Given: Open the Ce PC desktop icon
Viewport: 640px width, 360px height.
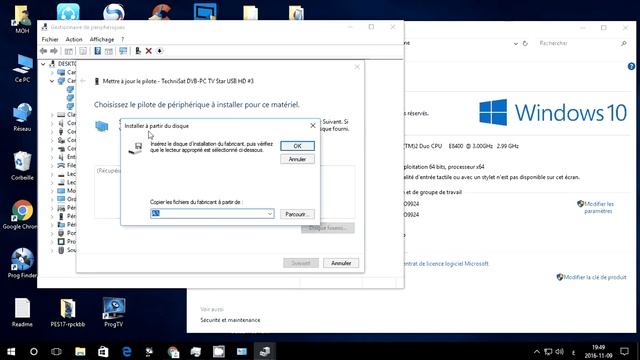Looking at the screenshot, I should (22, 68).
